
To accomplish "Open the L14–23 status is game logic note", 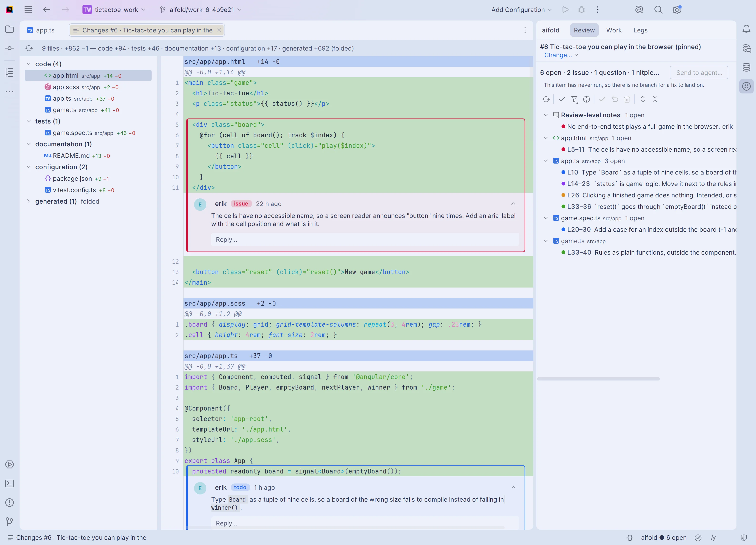I will (648, 184).
